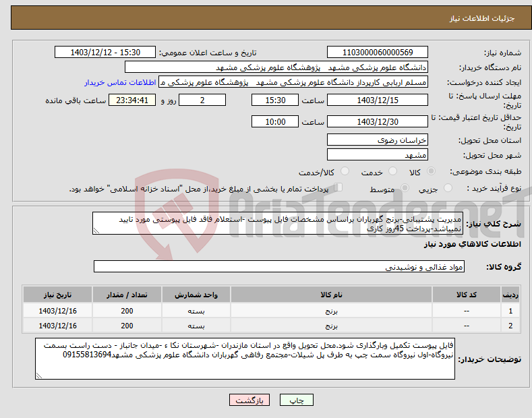Viewport: 532px width, 418px height.
Task: Click quantity 200 in row 2
Action: coord(127,326)
